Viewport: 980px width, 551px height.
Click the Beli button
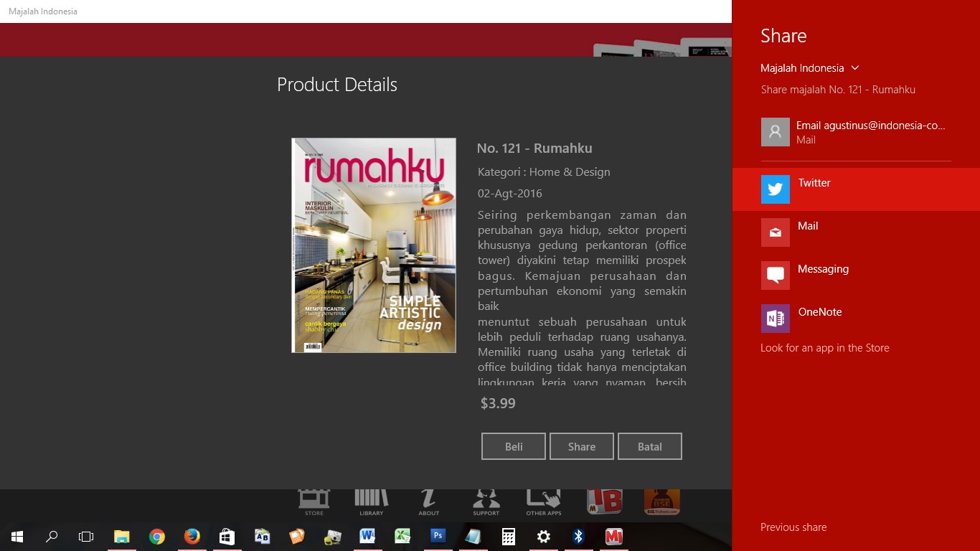point(514,446)
